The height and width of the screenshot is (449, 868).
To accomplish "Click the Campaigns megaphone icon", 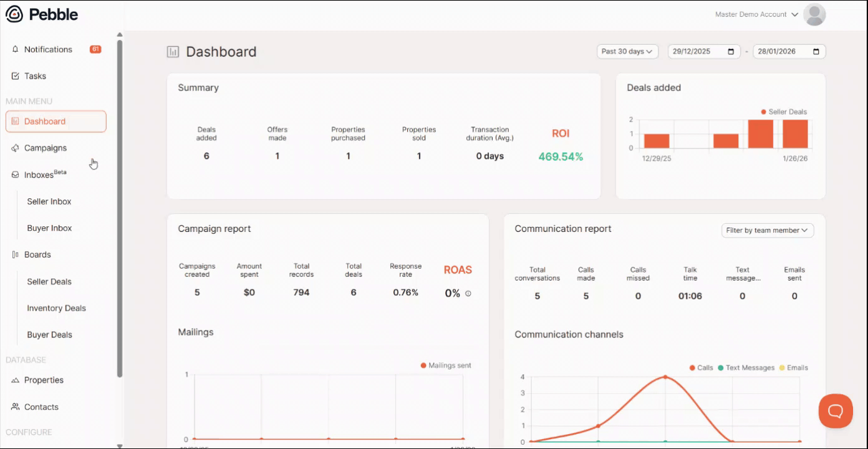I will [16, 148].
